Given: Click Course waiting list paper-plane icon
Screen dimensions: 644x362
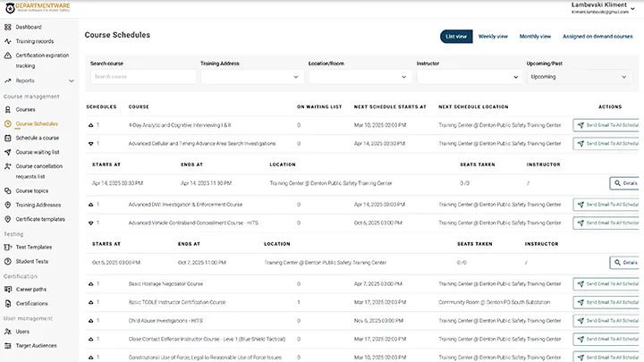Looking at the screenshot, I should 8,152.
